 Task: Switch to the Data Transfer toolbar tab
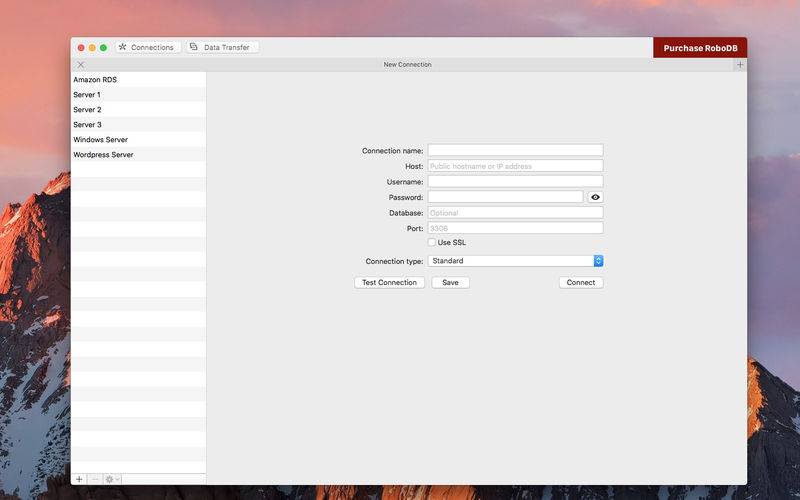tap(223, 47)
